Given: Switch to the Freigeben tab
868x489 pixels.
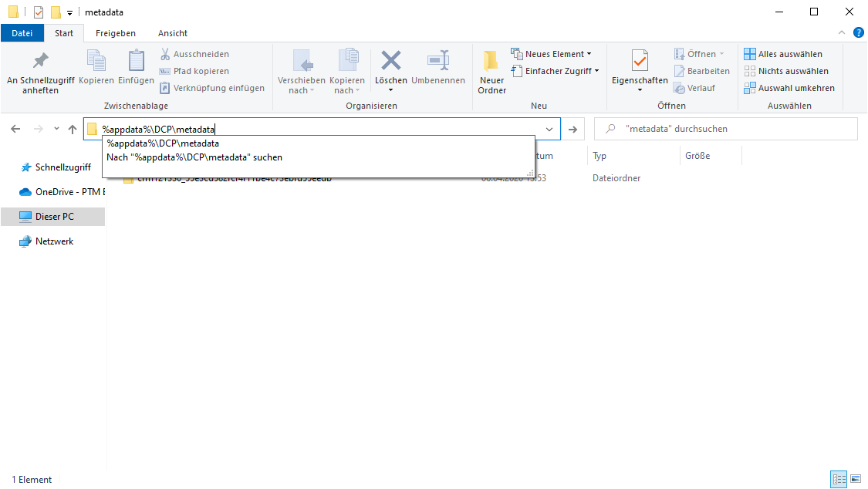Looking at the screenshot, I should [115, 33].
